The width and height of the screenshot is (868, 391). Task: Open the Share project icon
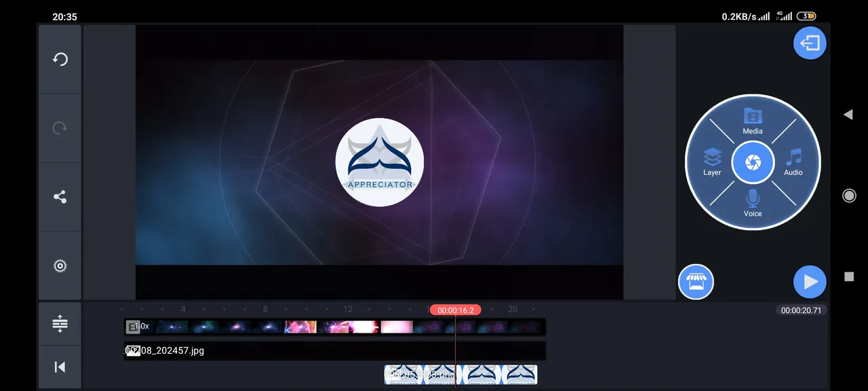tap(60, 197)
